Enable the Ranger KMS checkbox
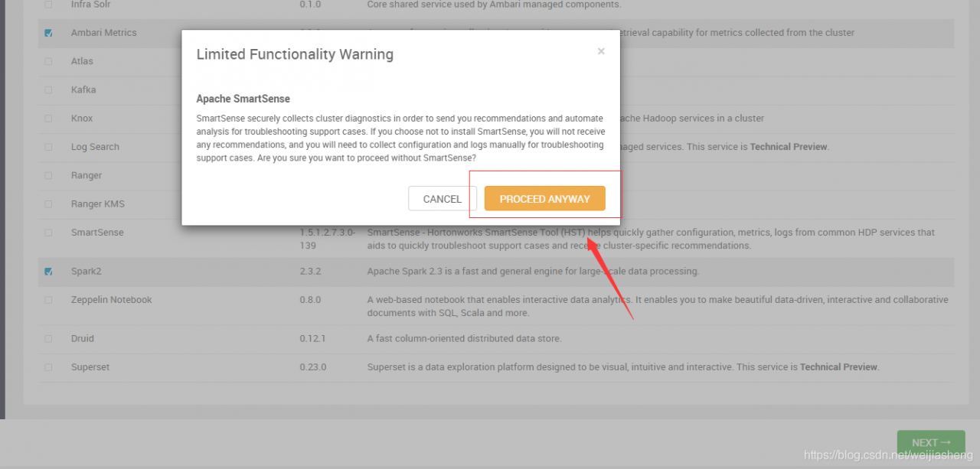The width and height of the screenshot is (980, 469). click(49, 204)
